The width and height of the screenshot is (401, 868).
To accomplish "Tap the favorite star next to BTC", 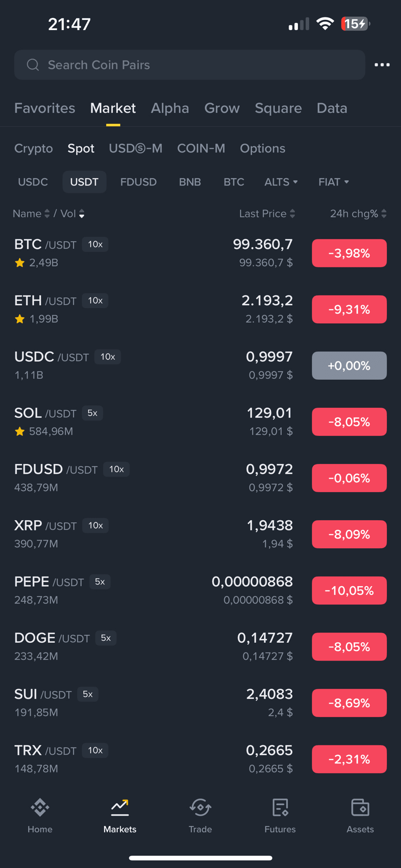I will click(x=20, y=263).
